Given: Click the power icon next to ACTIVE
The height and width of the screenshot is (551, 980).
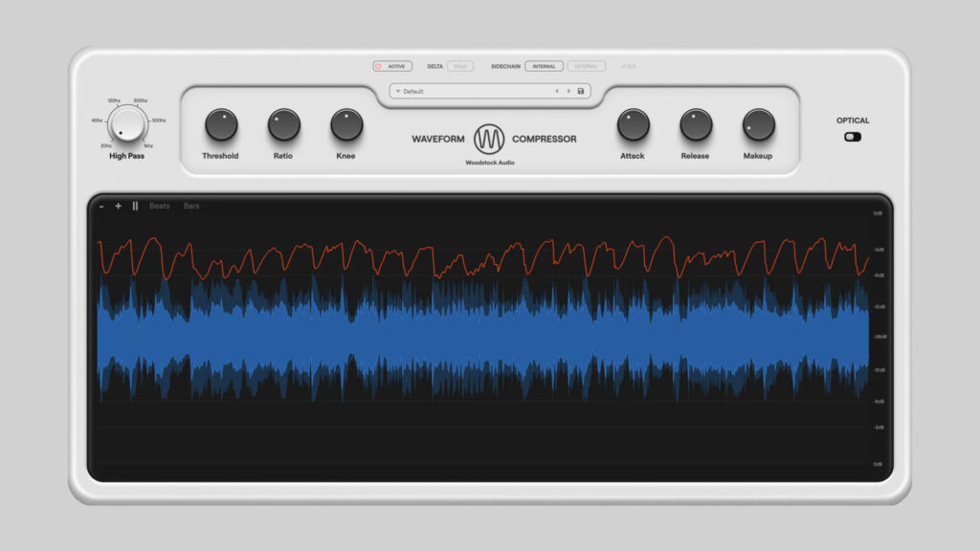Looking at the screenshot, I should click(379, 66).
